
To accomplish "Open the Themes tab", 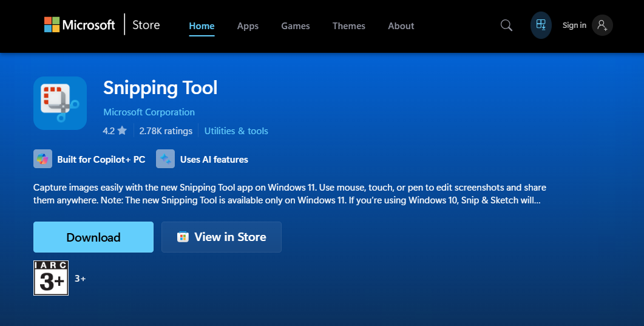I will pyautogui.click(x=348, y=26).
